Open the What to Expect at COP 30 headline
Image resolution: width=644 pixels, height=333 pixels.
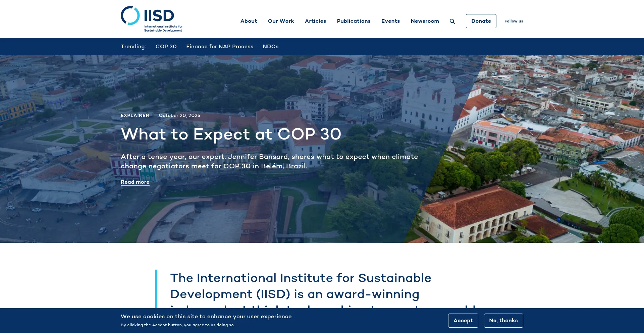[x=231, y=134]
